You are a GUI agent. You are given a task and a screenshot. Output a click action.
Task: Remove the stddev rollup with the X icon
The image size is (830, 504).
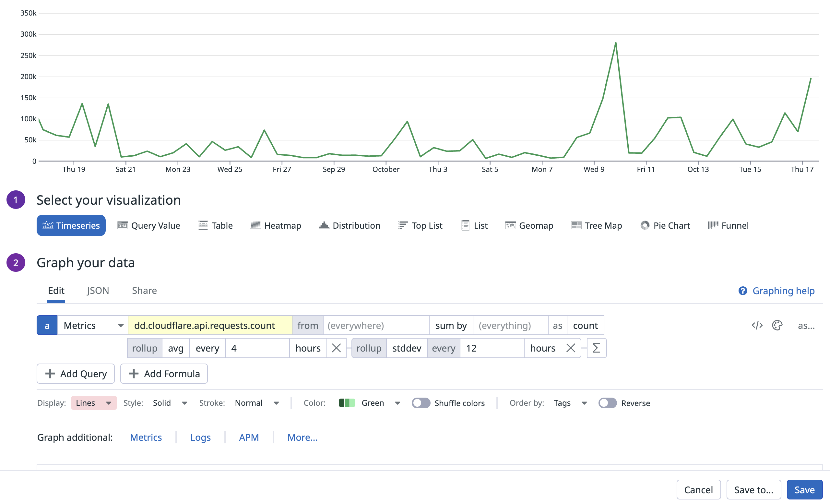pos(571,348)
